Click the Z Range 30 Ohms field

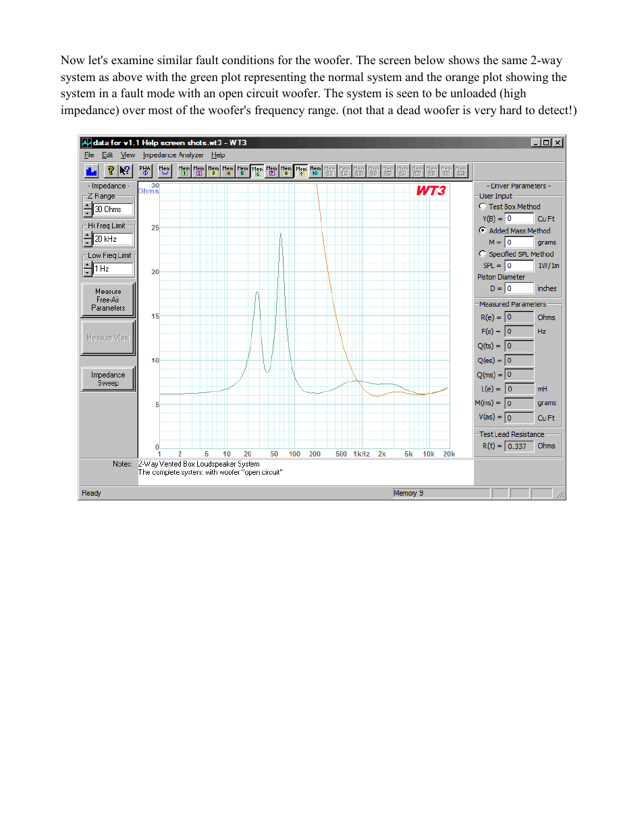coord(113,209)
